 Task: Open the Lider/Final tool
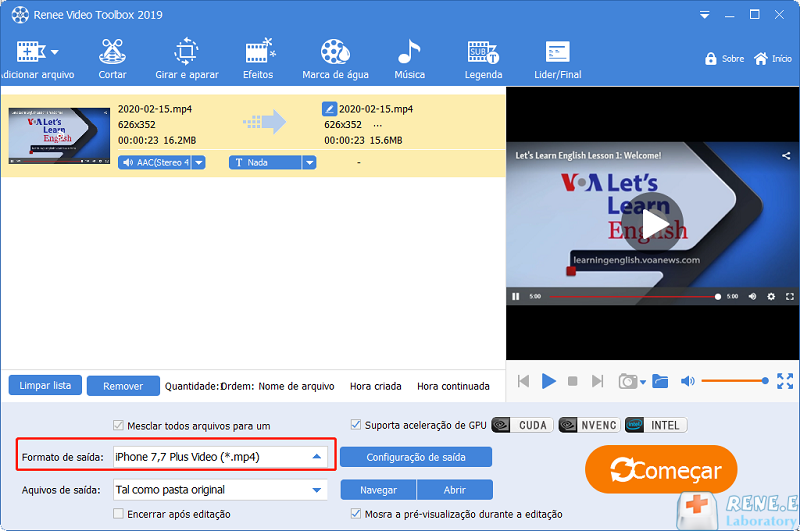[x=558, y=60]
